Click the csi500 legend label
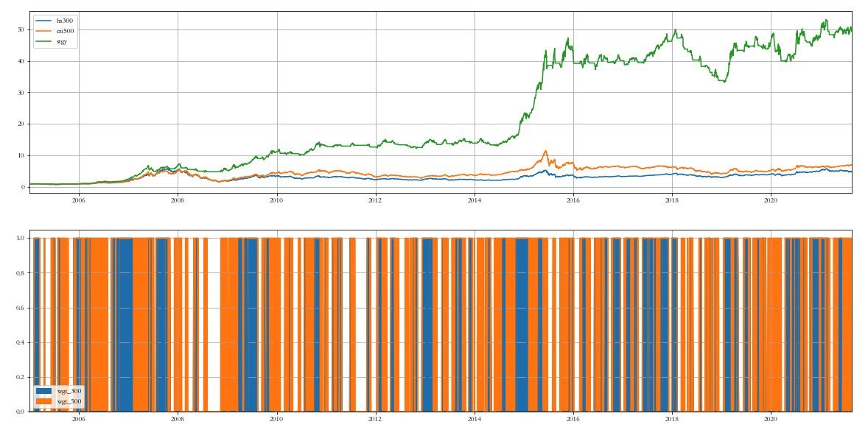Image resolution: width=868 pixels, height=430 pixels. click(x=66, y=31)
